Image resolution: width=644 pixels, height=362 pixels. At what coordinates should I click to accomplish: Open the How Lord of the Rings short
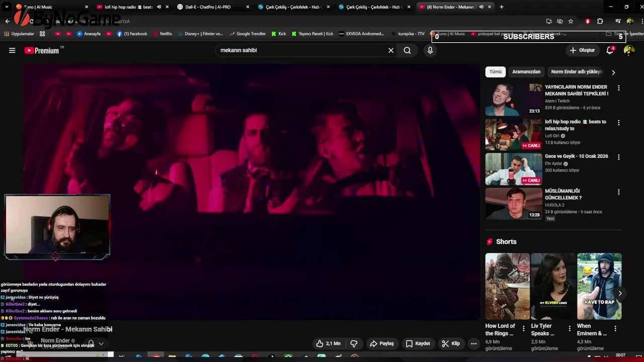pyautogui.click(x=507, y=287)
